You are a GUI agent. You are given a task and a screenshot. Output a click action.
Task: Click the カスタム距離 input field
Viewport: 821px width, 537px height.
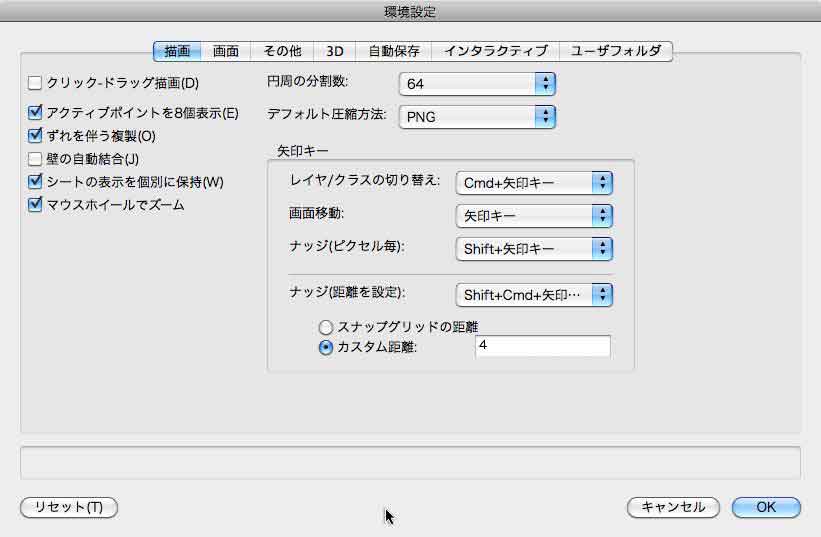pyautogui.click(x=541, y=346)
